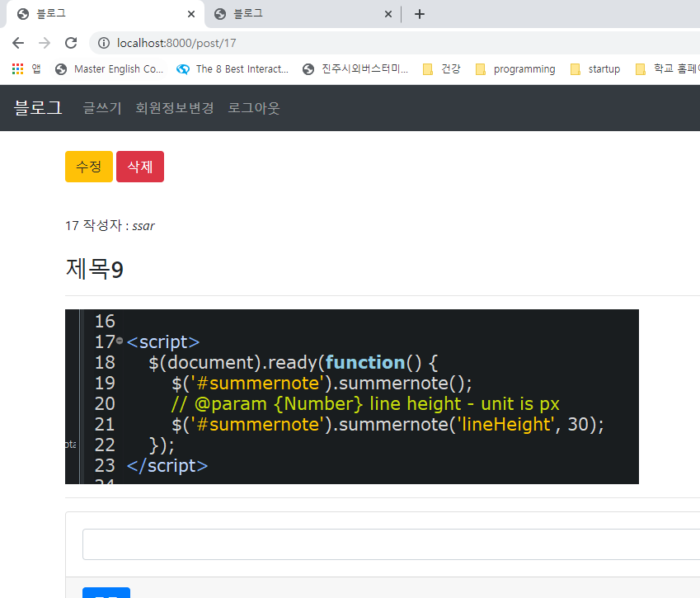The image size is (700, 598).
Task: Open the 학교 홈페 bookmark folder
Action: pos(666,68)
